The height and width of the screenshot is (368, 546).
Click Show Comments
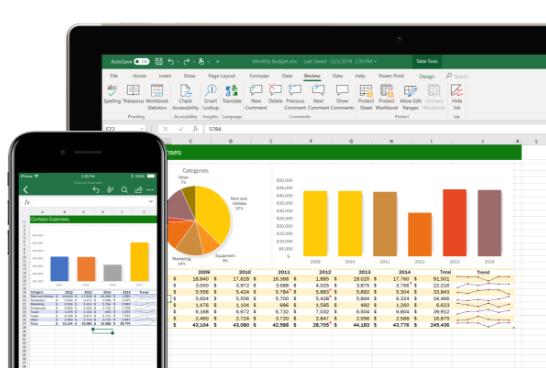tap(342, 97)
